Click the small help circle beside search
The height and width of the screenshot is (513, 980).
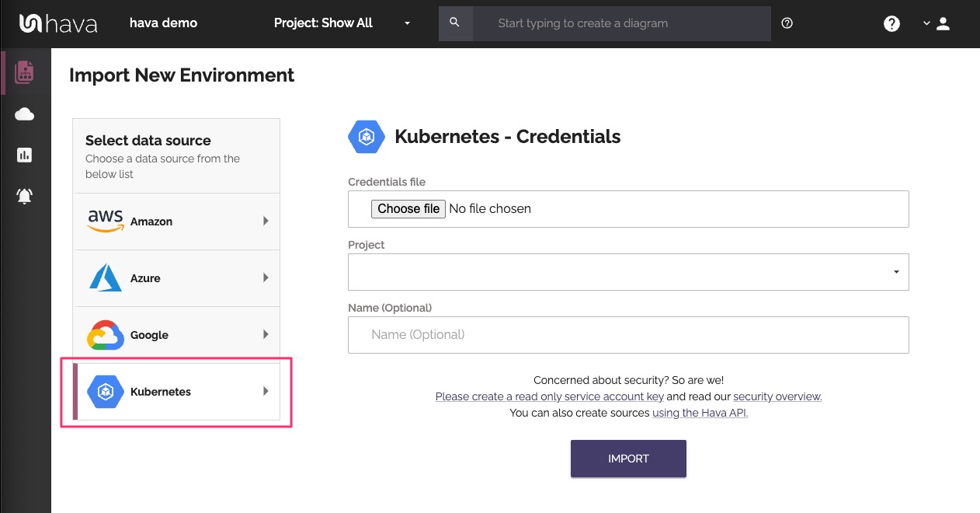(x=787, y=23)
